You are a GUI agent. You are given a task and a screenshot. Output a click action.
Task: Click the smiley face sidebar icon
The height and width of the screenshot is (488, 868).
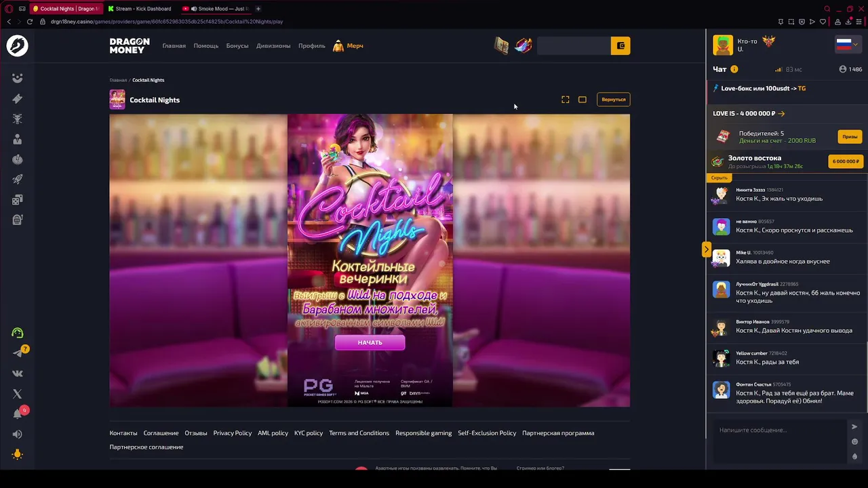[18, 79]
